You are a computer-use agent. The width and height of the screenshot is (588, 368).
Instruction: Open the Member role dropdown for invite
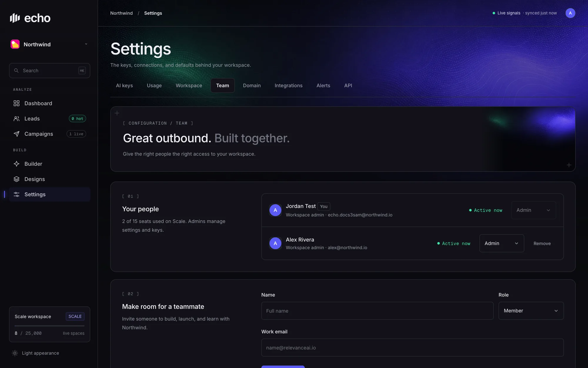click(x=531, y=311)
